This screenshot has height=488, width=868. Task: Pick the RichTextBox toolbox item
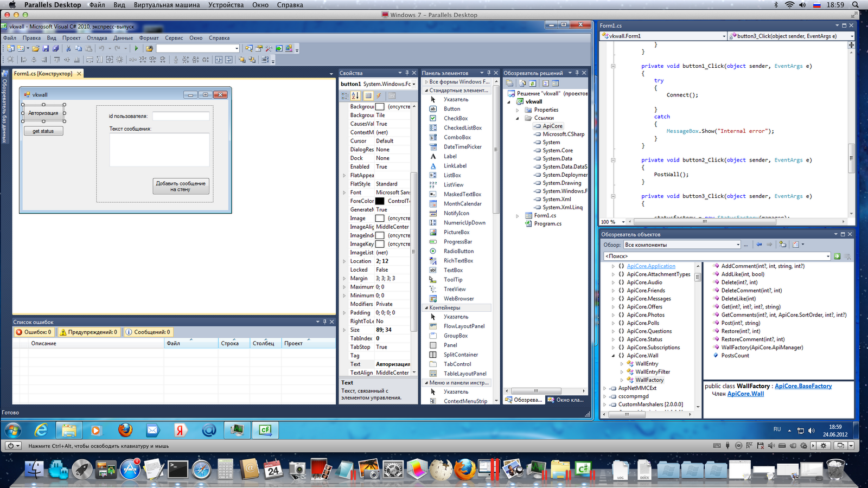pyautogui.click(x=458, y=261)
